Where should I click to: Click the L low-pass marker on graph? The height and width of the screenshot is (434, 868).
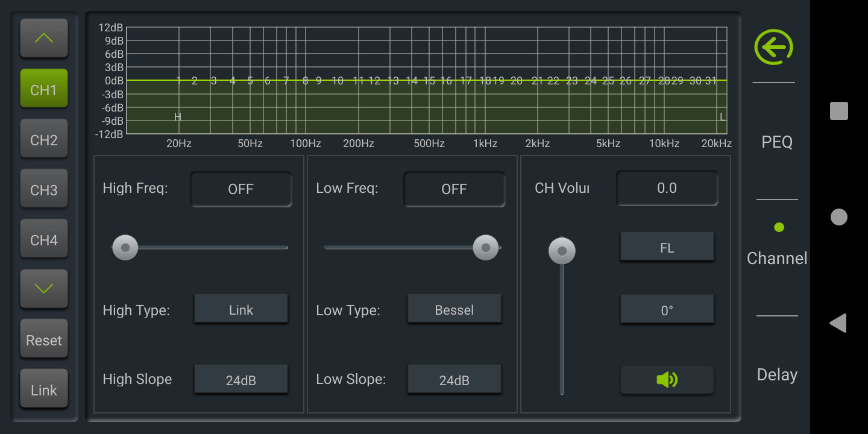tap(723, 117)
